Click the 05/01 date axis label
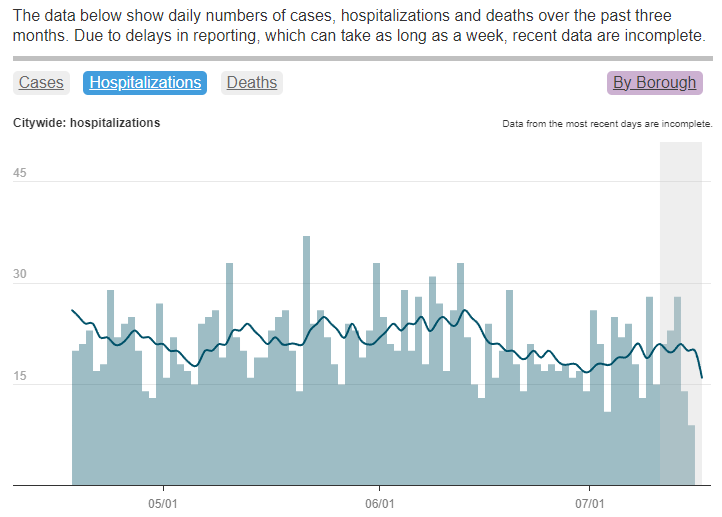722x517 pixels. (x=163, y=502)
